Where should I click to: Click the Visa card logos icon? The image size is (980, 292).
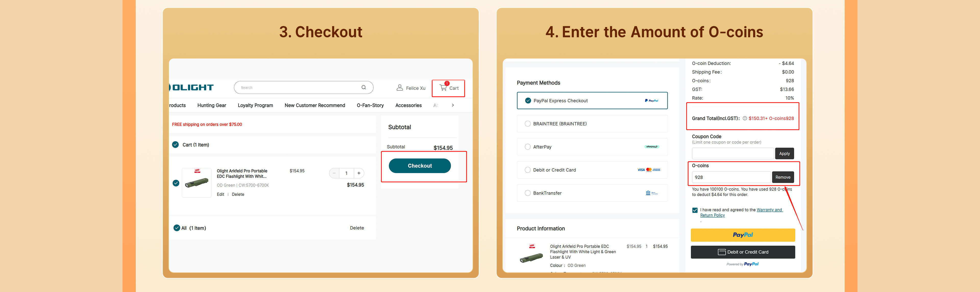tap(649, 170)
